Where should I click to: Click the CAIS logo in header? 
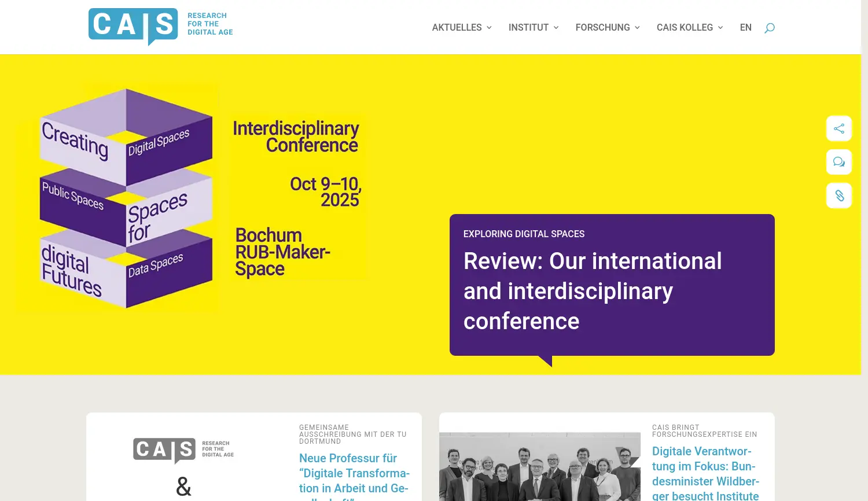[x=133, y=25]
